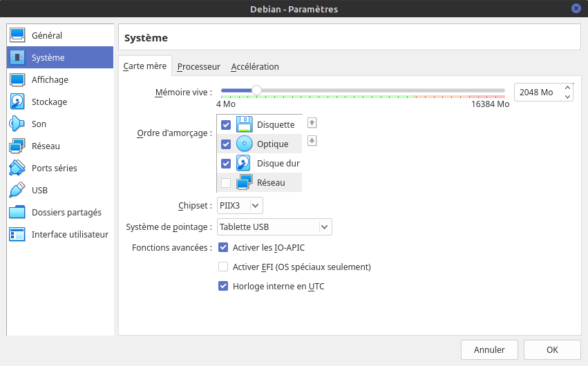Increase memory with spinbox up arrow
588x366 pixels.
click(x=567, y=88)
